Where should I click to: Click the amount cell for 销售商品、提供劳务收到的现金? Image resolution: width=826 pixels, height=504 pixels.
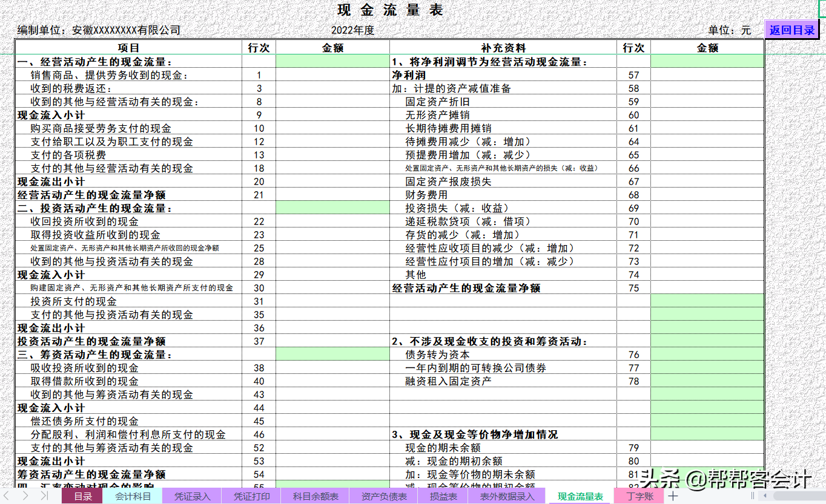coord(333,74)
